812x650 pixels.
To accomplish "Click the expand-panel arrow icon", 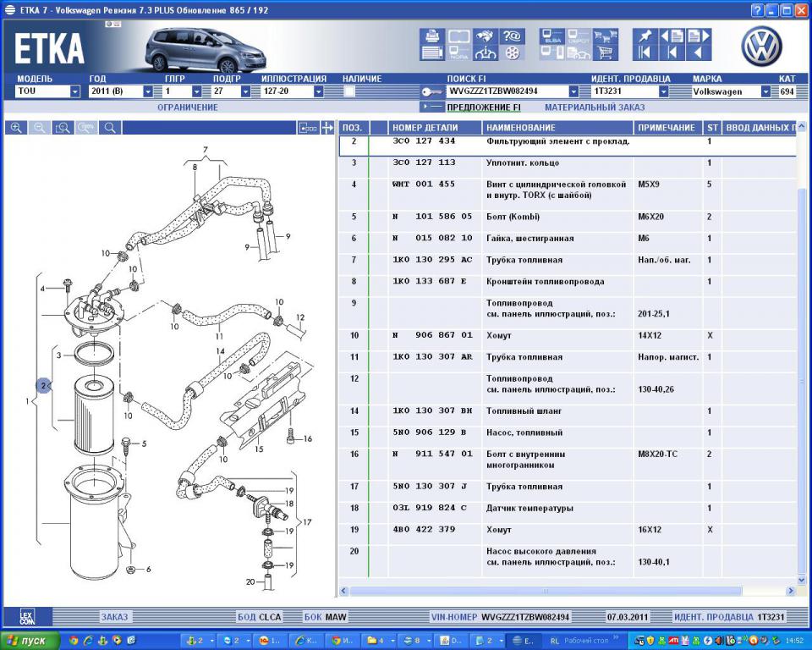I will [x=327, y=128].
